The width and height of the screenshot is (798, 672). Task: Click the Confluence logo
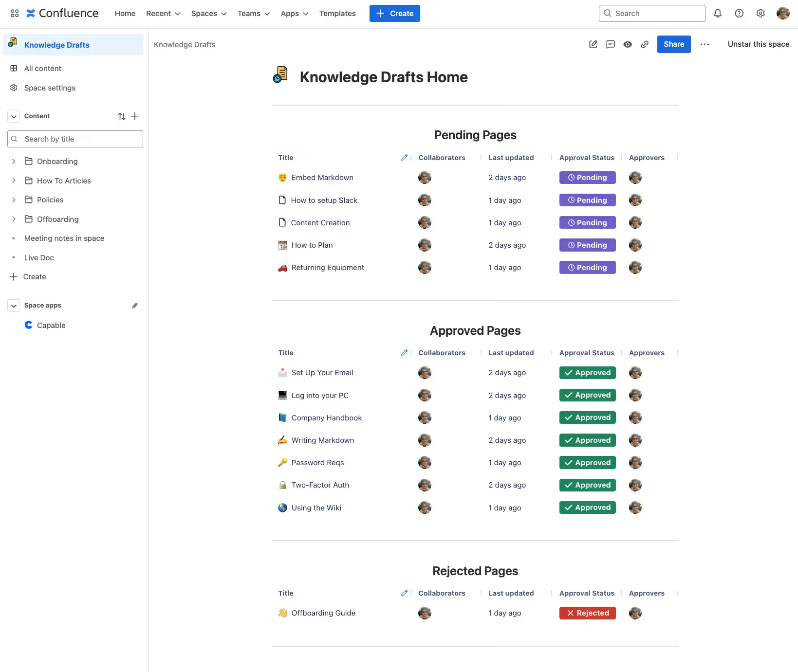coord(62,14)
